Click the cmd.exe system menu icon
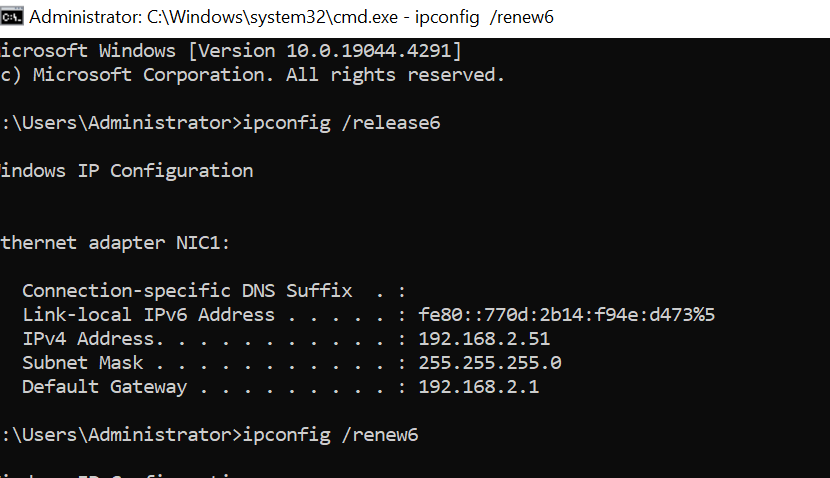This screenshot has width=830, height=478. [x=12, y=16]
